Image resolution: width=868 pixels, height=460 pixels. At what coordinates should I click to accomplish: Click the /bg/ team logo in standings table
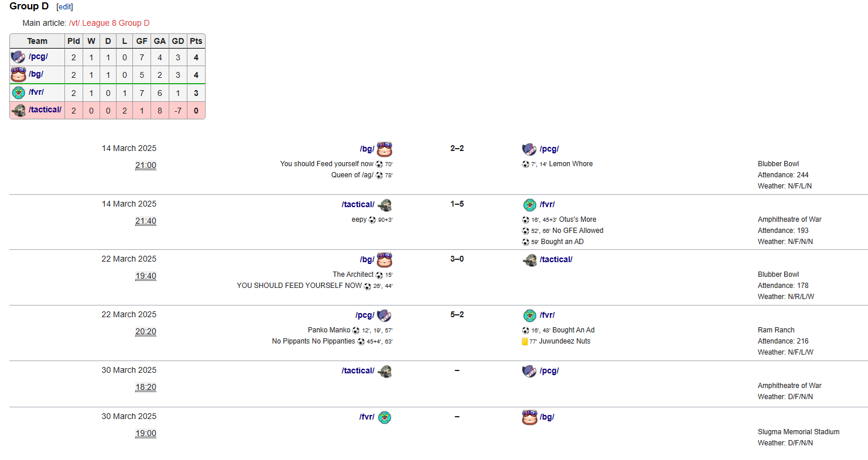[18, 74]
